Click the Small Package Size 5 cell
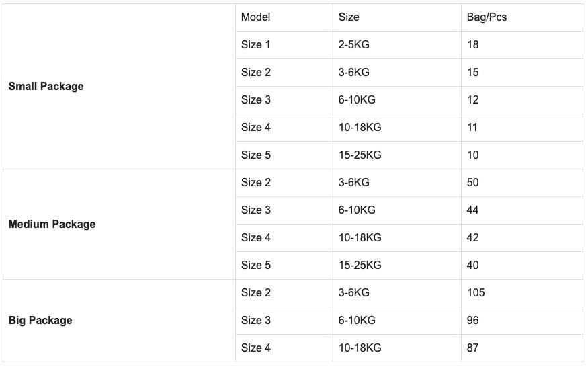The height and width of the screenshot is (367, 588). pyautogui.click(x=284, y=155)
